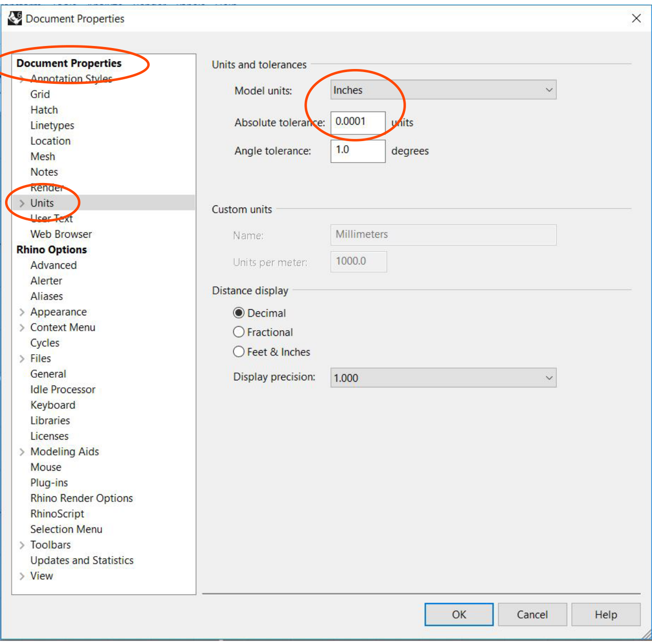Open the Location page
The height and width of the screenshot is (644, 652).
[50, 141]
